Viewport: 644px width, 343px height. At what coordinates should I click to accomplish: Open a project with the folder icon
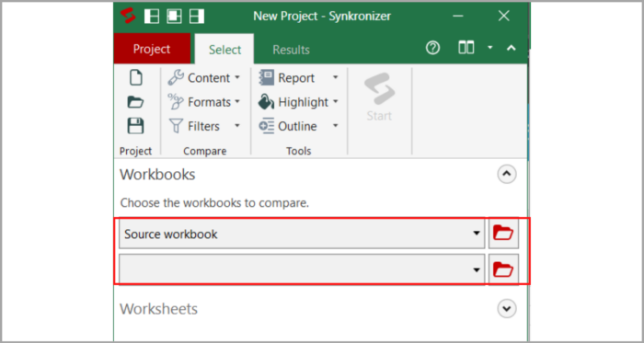tap(135, 102)
